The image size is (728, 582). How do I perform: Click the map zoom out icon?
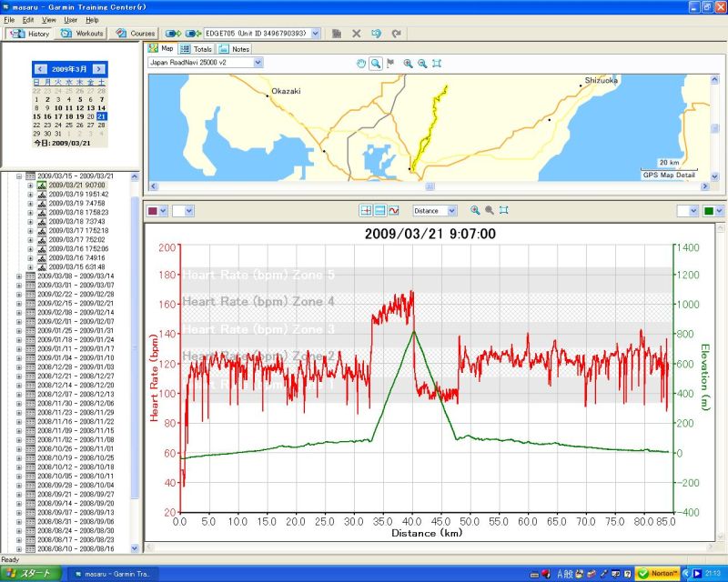[x=422, y=64]
